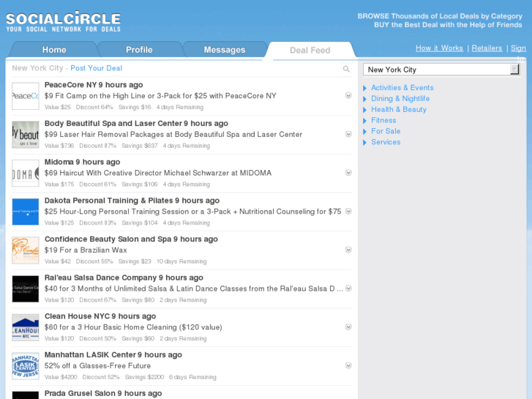Open PeaceCore NY deal title
The height and width of the screenshot is (399, 532).
(x=70, y=85)
